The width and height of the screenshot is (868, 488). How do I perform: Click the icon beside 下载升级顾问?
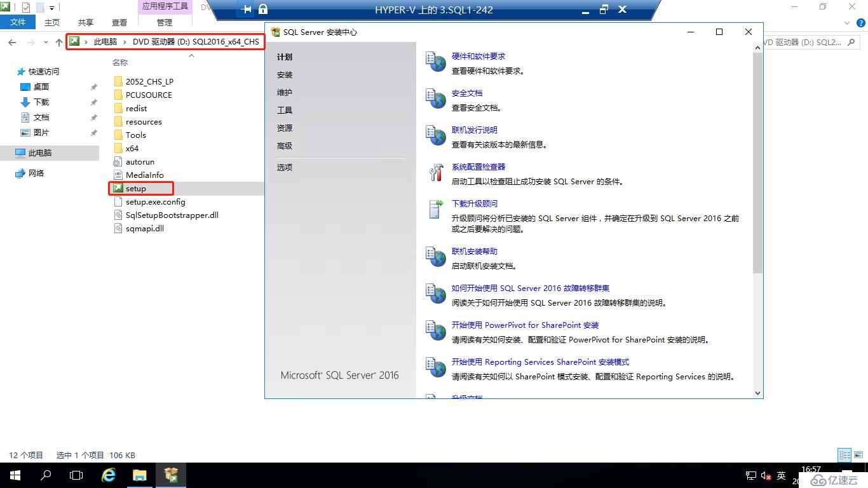tap(436, 210)
